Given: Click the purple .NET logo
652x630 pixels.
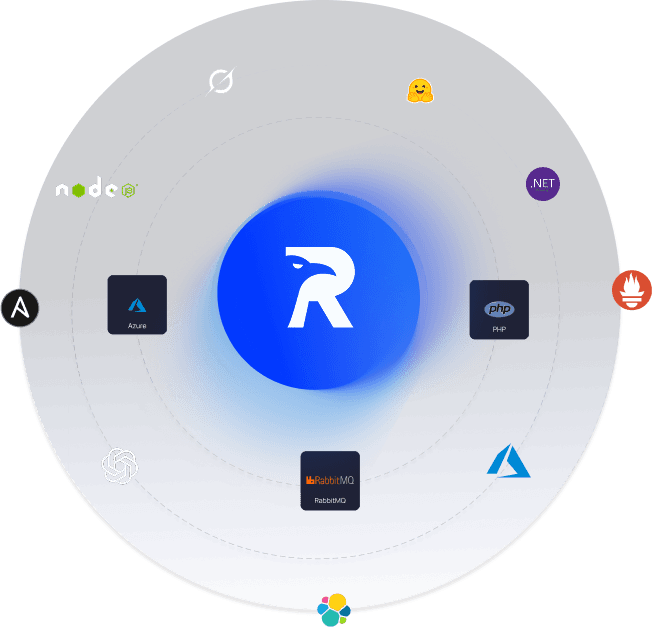Looking at the screenshot, I should (543, 184).
